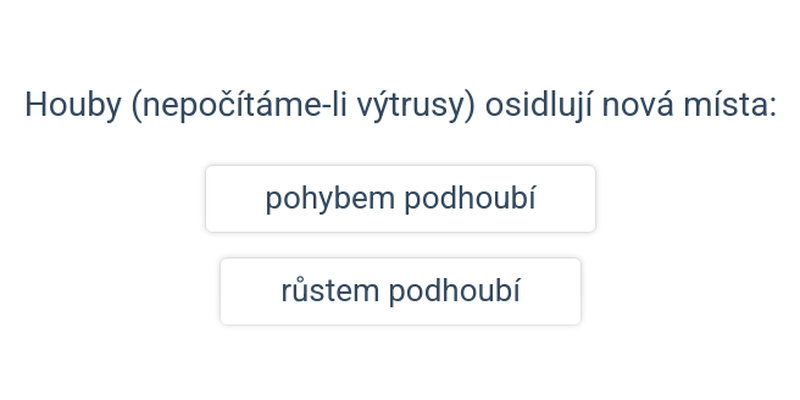
Task: Select the answer 'růstem podhoubí'
Action: [x=400, y=291]
